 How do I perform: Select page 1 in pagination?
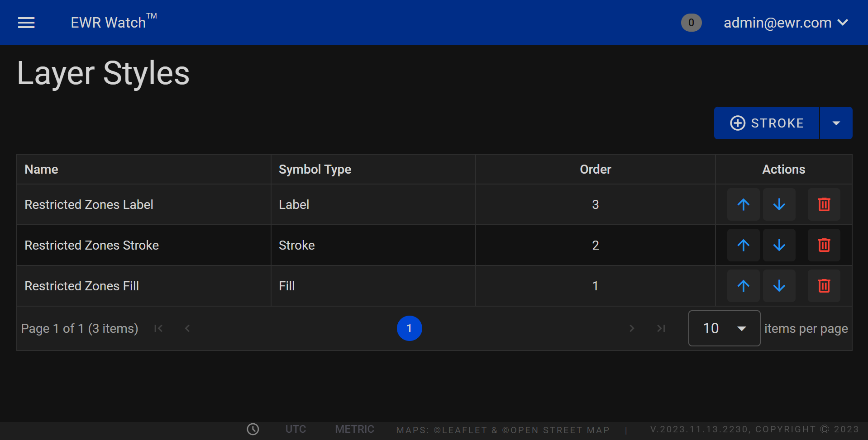point(409,328)
